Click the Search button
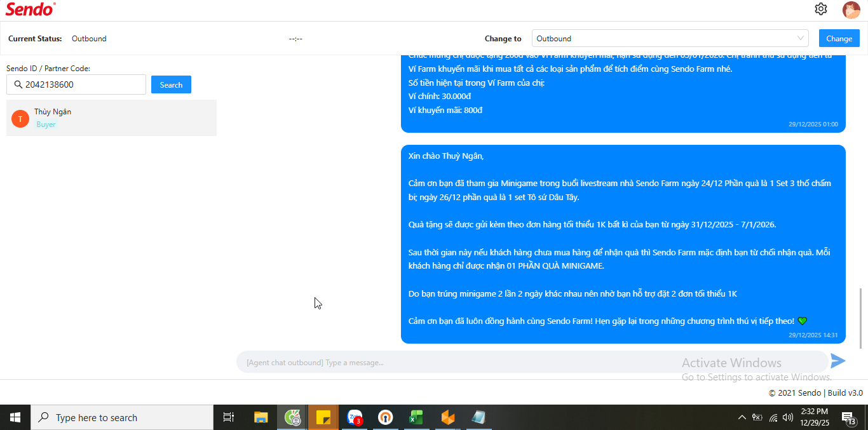Viewport: 868px width, 430px height. pos(171,84)
